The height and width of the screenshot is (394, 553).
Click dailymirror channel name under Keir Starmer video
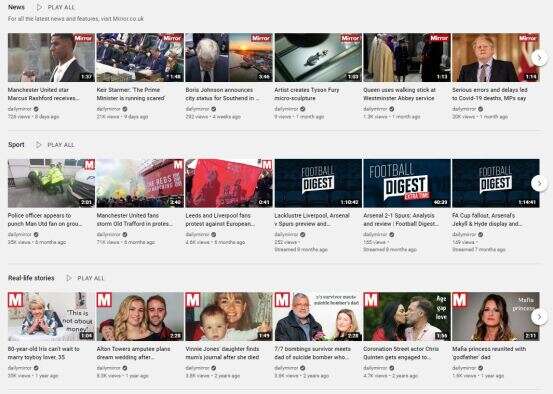[x=109, y=109]
